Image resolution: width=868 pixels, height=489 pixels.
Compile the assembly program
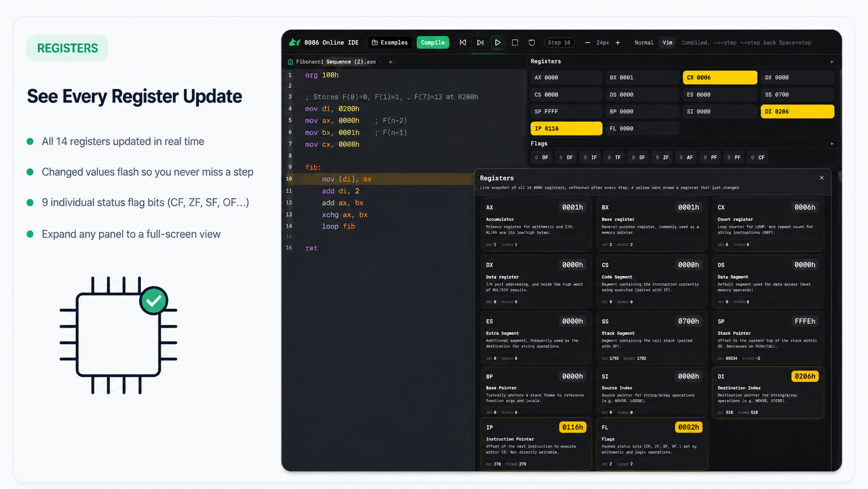pyautogui.click(x=432, y=43)
